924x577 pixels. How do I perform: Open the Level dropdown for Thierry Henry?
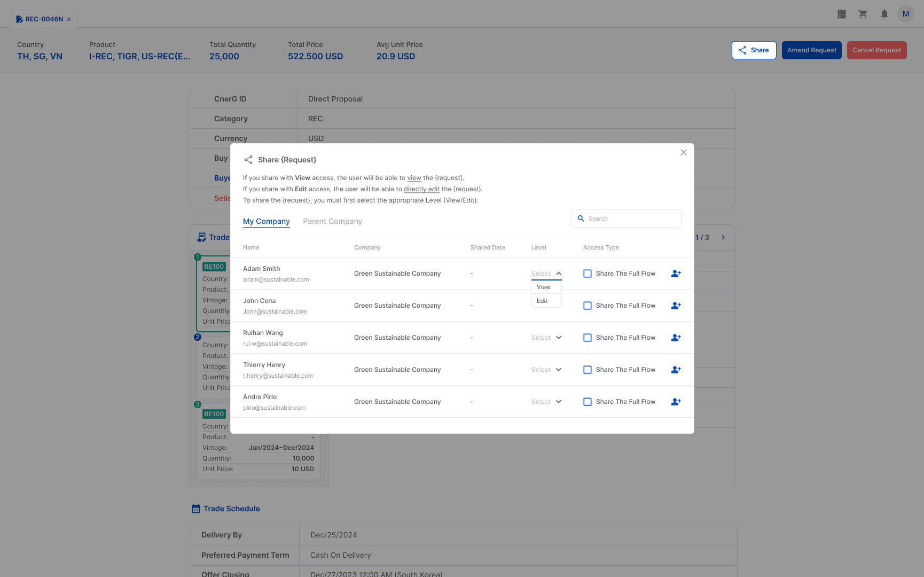(546, 369)
